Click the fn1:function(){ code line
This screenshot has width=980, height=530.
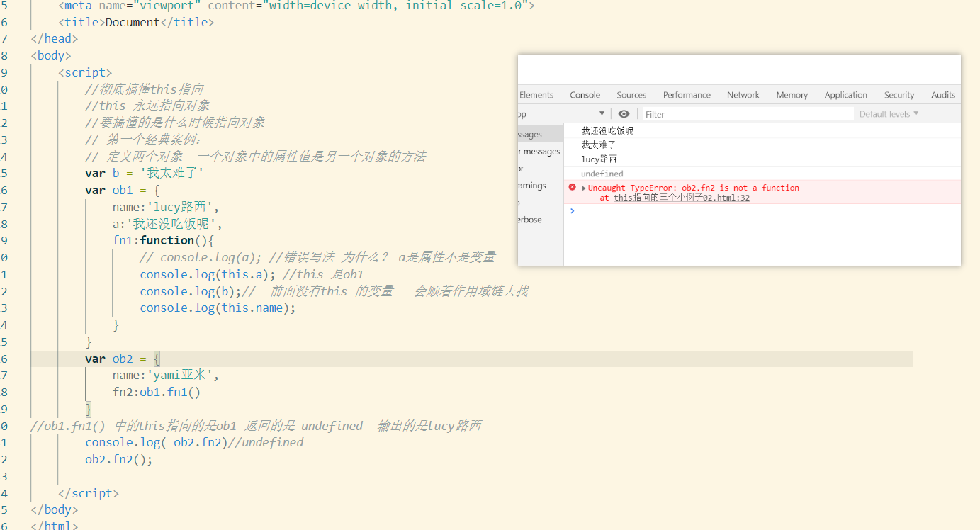coord(163,240)
